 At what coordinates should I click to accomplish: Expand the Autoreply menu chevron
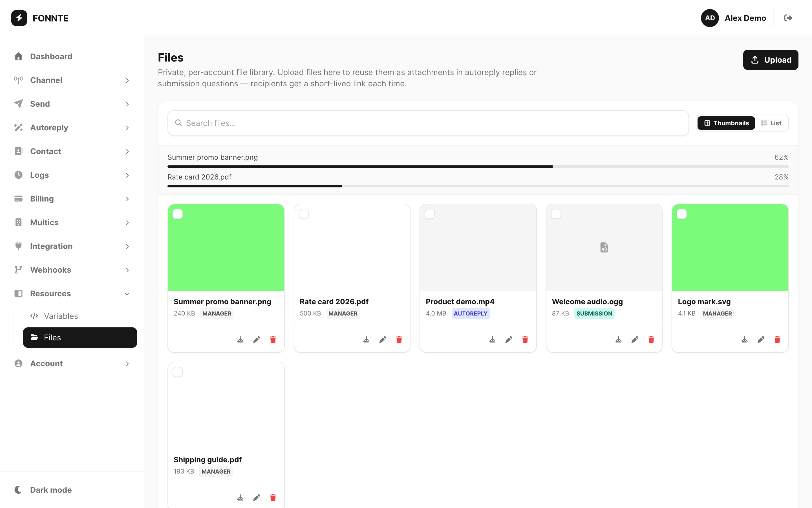tap(127, 128)
